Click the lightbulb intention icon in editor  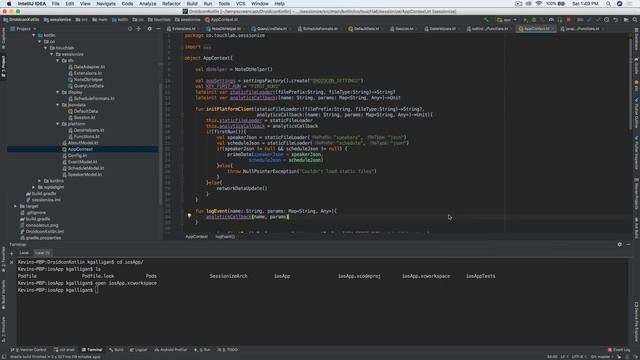189,216
